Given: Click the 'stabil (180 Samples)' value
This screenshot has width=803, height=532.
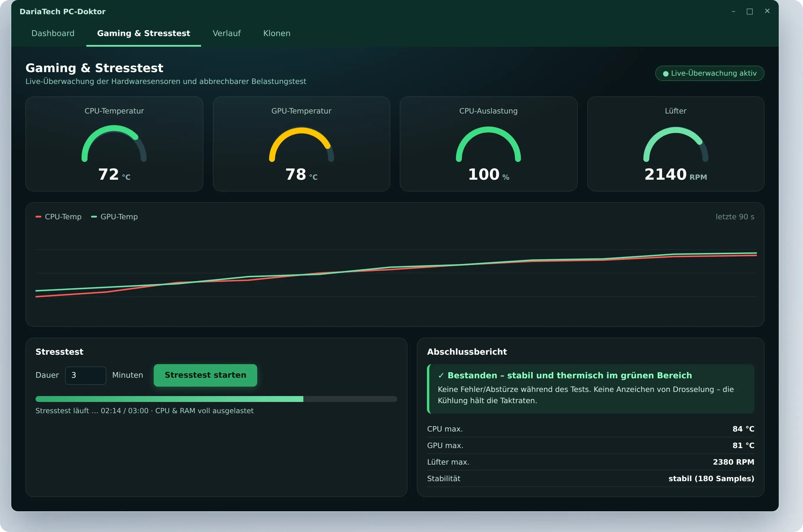Looking at the screenshot, I should (x=711, y=479).
